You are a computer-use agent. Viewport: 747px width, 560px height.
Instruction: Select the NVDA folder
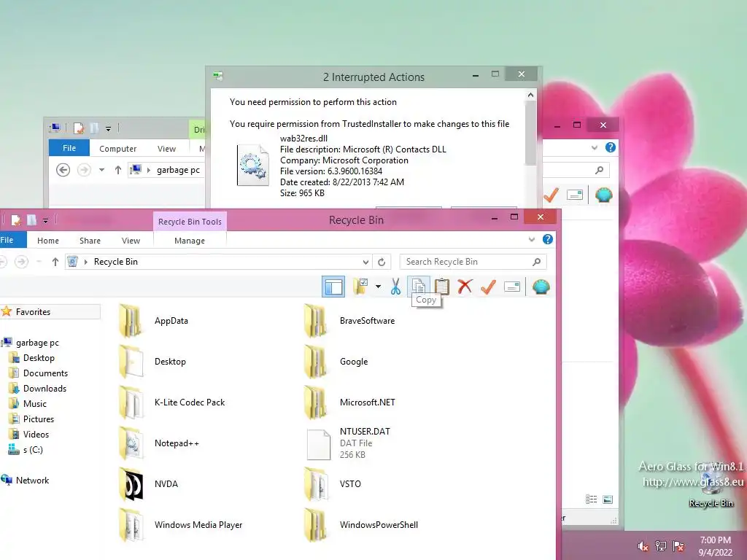point(149,485)
